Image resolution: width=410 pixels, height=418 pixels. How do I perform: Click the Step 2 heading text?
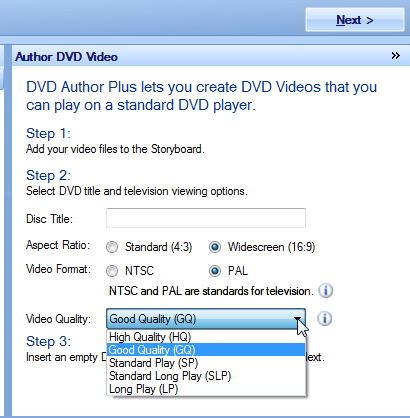(48, 175)
